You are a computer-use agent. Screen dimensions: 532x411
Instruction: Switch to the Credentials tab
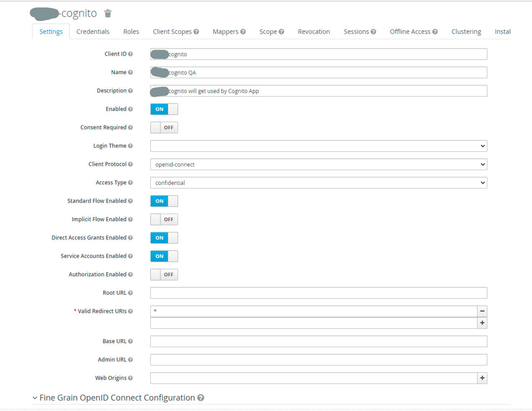[x=93, y=31]
